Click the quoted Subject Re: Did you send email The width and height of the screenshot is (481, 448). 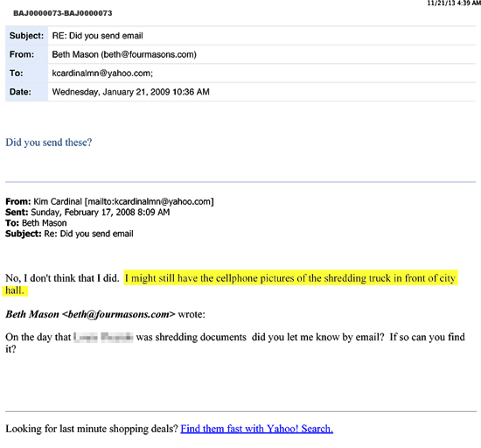coord(69,234)
